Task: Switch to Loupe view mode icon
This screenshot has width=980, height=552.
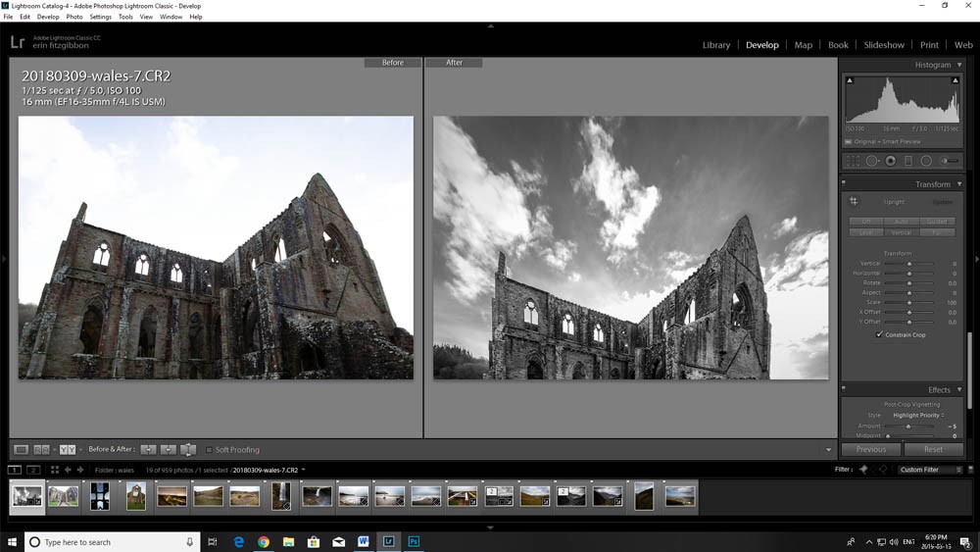Action: pyautogui.click(x=21, y=449)
